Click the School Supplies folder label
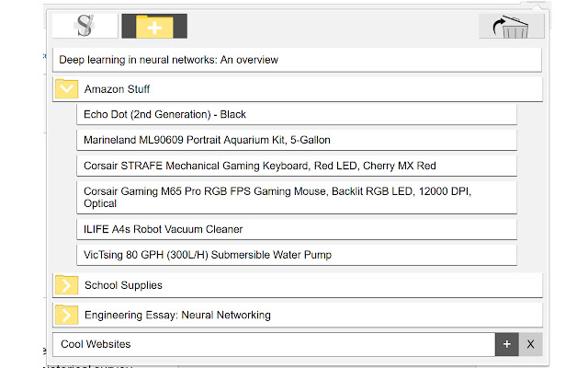Screen dimensions: 588x368 tap(123, 285)
